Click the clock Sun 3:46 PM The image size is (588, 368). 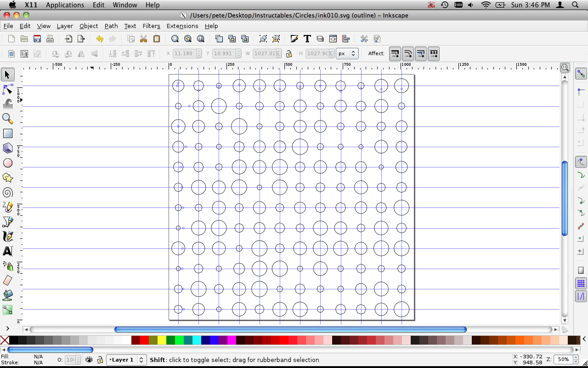click(x=531, y=5)
